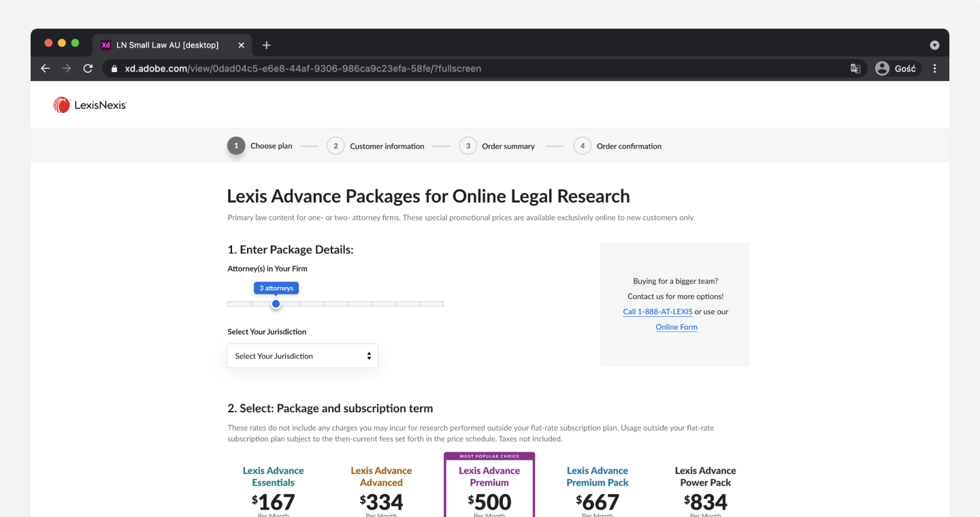
Task: Click the browser forward arrow
Action: (66, 68)
